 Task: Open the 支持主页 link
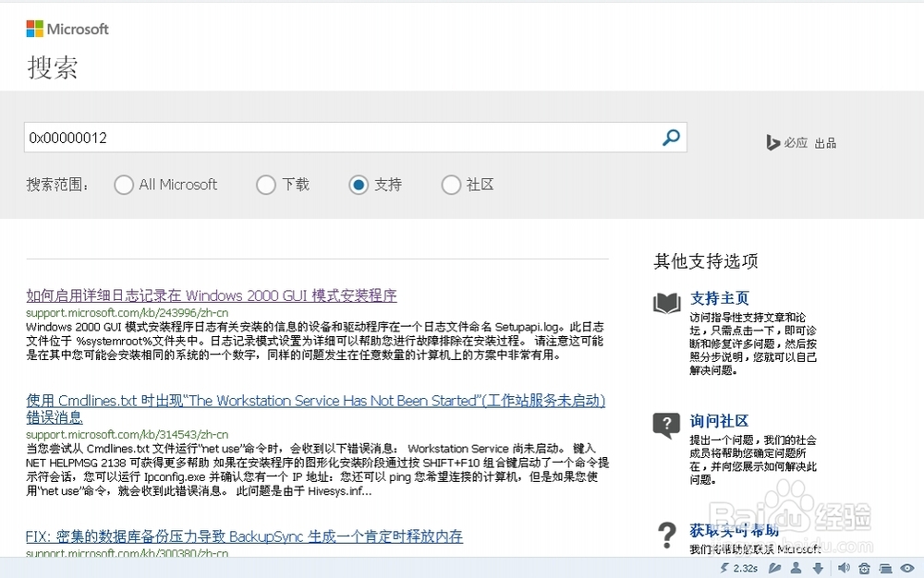[720, 298]
